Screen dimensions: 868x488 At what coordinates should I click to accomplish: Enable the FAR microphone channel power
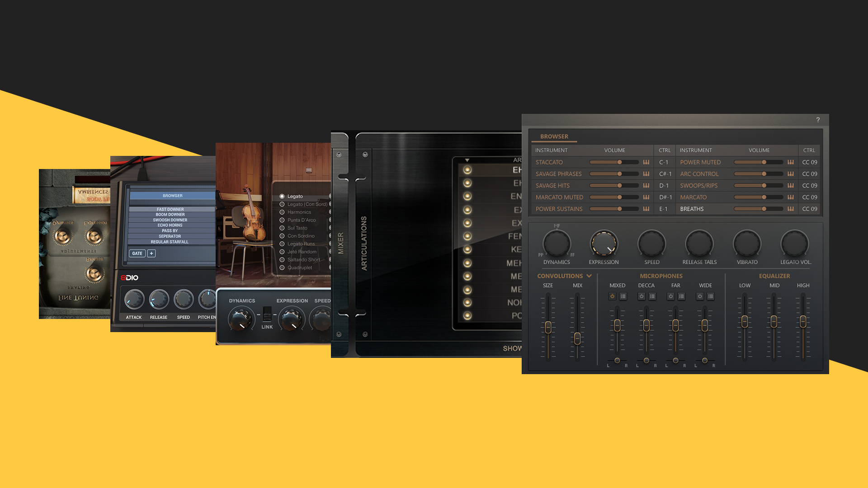[x=670, y=296]
